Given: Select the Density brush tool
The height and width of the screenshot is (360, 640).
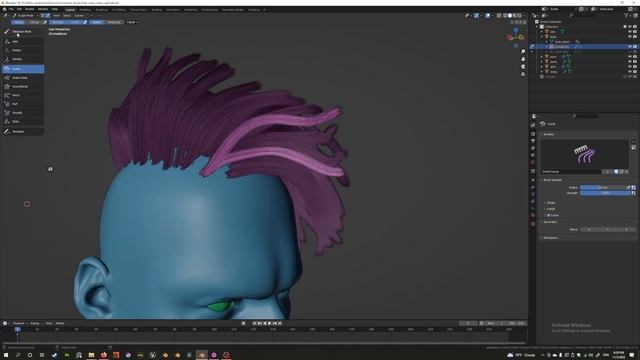Looking at the screenshot, I should pos(23,59).
